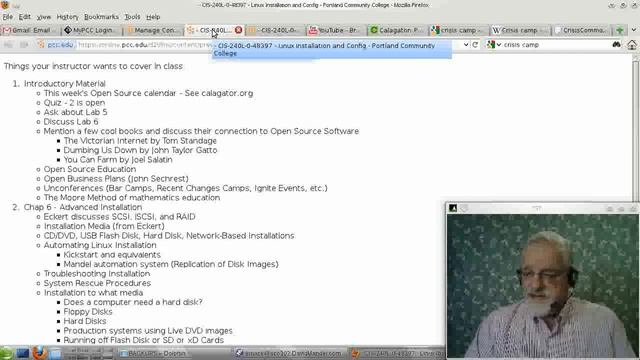This screenshot has height=360, width=640.
Task: Click the Wikipedia W tab favicon
Action: [x=496, y=30]
